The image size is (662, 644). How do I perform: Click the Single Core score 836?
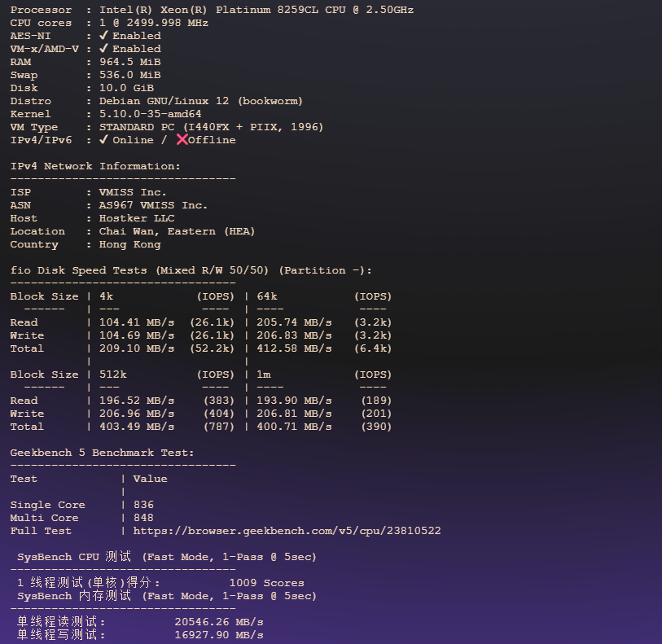[x=143, y=505]
